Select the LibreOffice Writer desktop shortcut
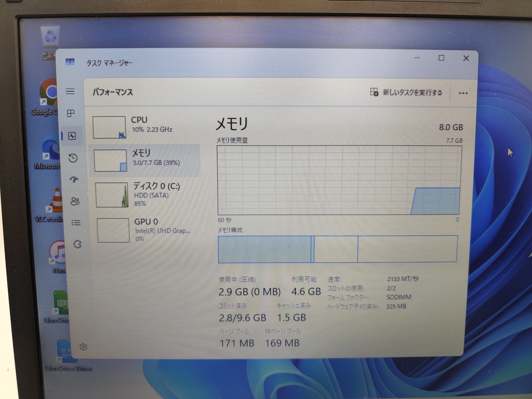Image resolution: width=532 pixels, height=399 pixels. [x=68, y=355]
